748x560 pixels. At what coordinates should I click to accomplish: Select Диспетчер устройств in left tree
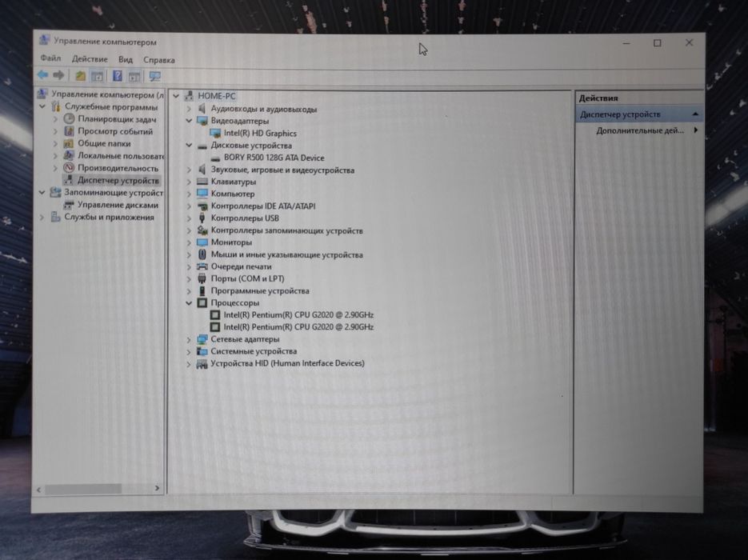118,180
